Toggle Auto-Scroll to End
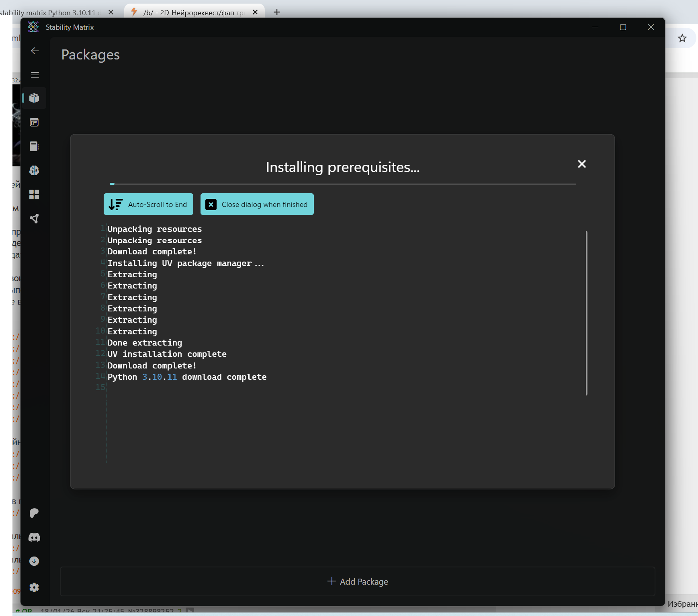 148,204
